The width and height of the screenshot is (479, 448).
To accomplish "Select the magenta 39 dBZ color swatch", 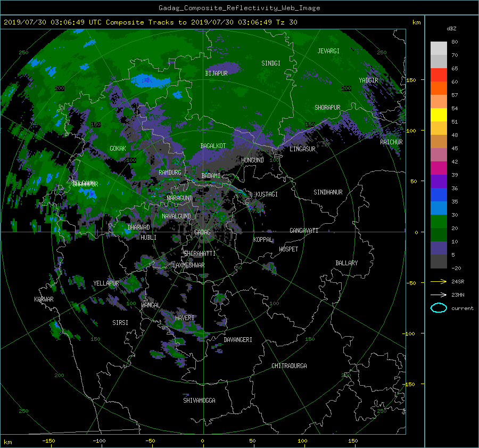I will pyautogui.click(x=439, y=168).
